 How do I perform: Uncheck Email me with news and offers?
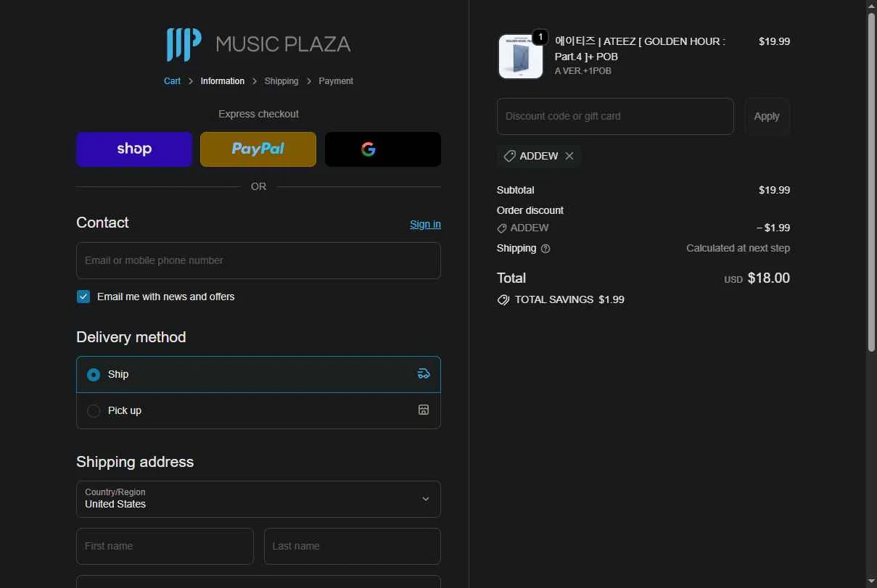83,297
